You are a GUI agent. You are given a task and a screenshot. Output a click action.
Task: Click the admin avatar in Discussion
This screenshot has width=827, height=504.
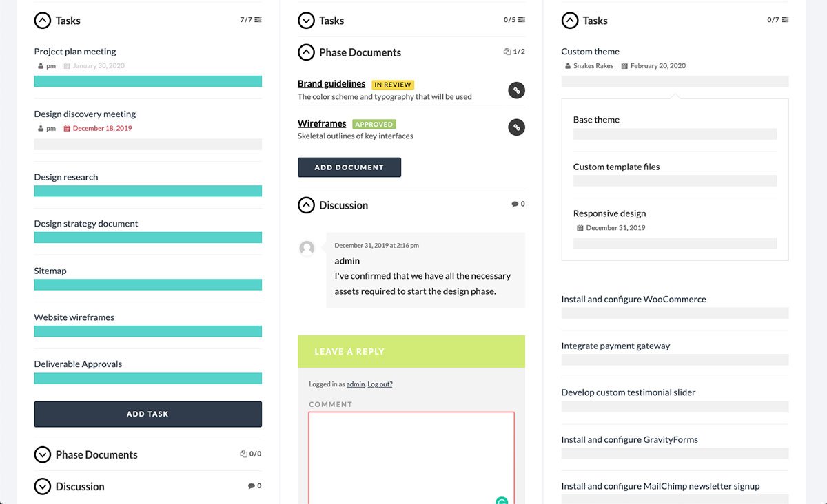[x=307, y=249]
